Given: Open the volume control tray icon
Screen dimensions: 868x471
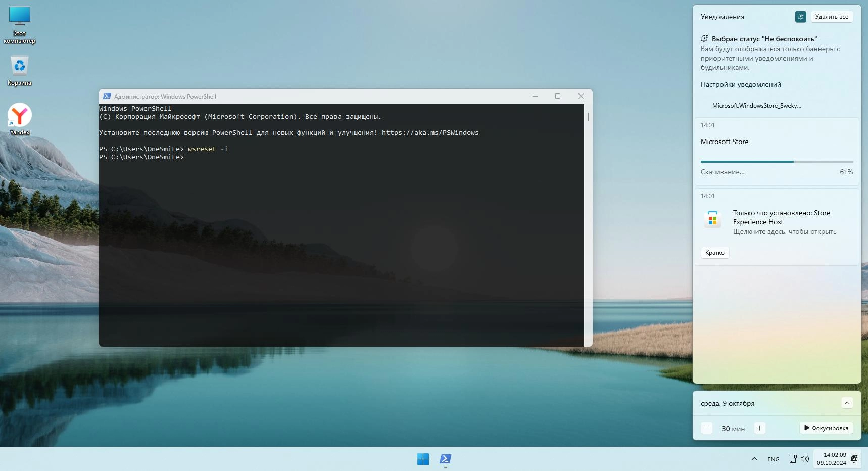Looking at the screenshot, I should point(805,459).
